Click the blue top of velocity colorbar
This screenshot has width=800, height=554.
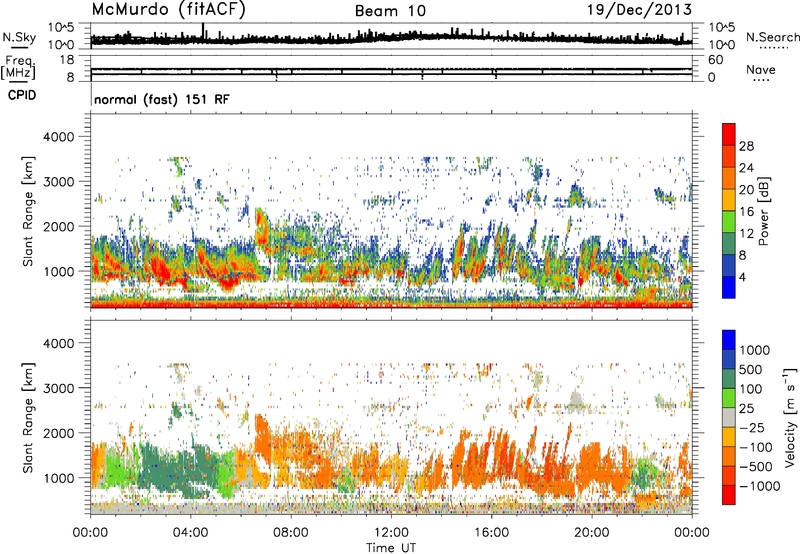pyautogui.click(x=729, y=340)
